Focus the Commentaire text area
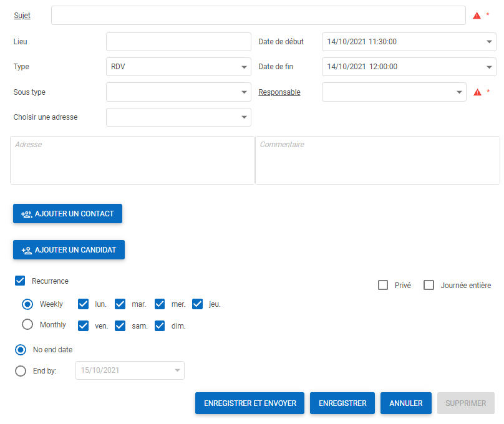The image size is (504, 424). [377, 161]
